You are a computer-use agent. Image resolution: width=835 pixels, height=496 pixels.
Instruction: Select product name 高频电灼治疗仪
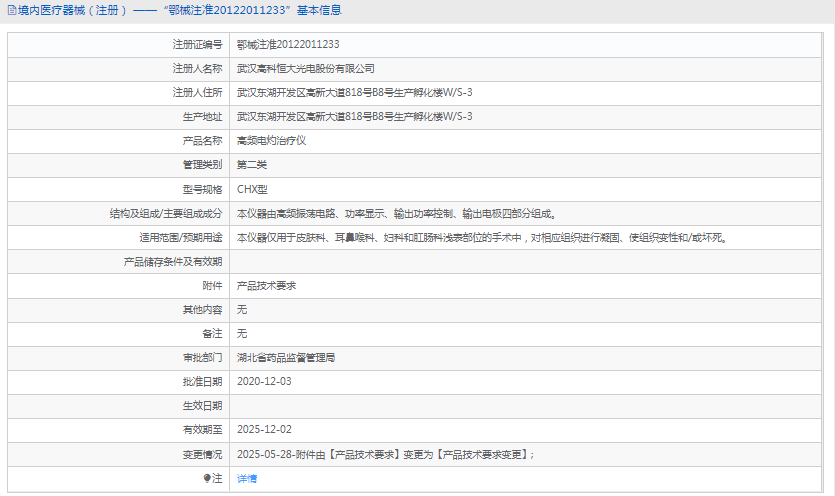(272, 141)
